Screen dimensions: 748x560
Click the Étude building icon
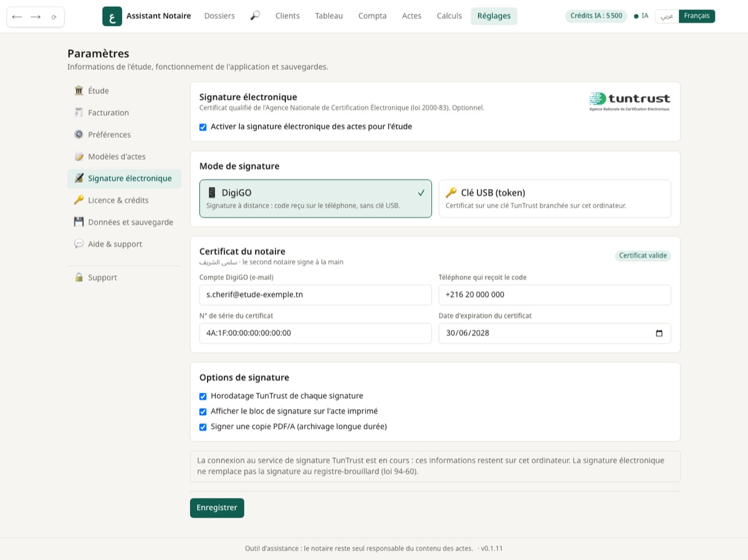pyautogui.click(x=79, y=91)
